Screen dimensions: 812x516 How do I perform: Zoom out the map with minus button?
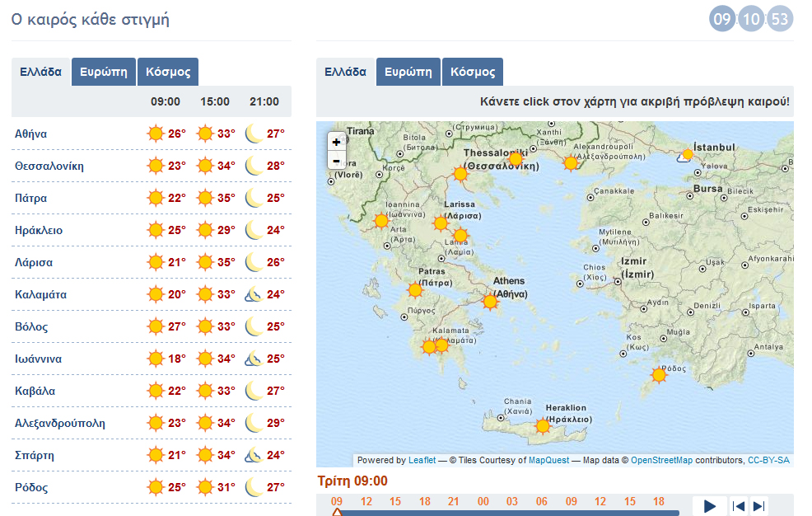[x=336, y=160]
